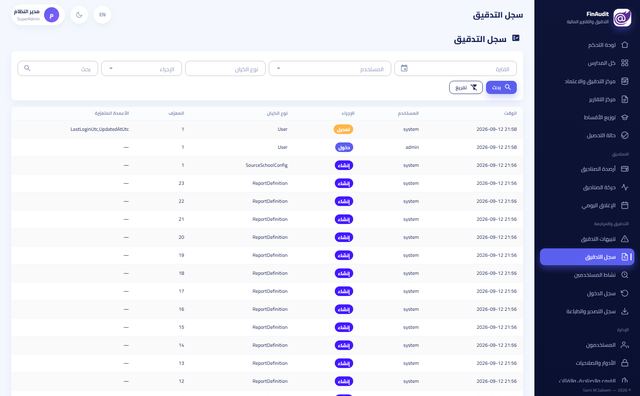Open حالة التحصيل via the check-circle icon
Image resolution: width=640 pixels, height=396 pixels.
point(624,135)
